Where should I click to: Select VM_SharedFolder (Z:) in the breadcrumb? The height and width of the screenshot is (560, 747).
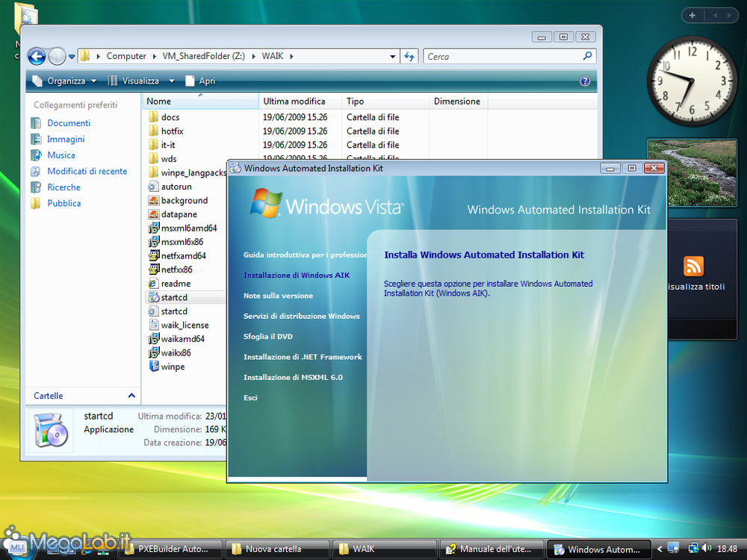coord(203,56)
